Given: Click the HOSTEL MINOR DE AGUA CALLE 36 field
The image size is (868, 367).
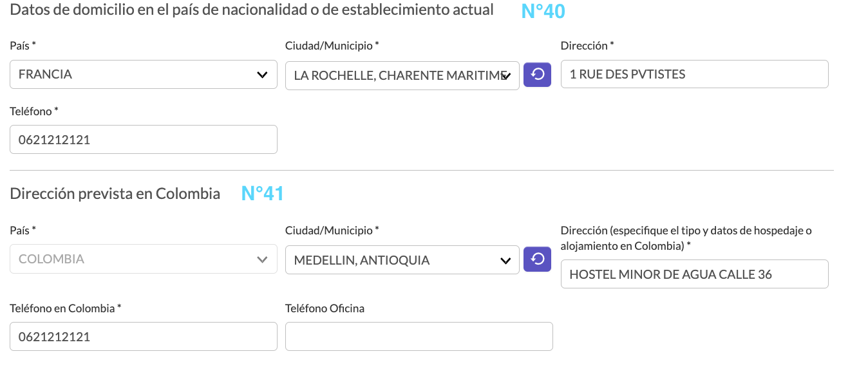Looking at the screenshot, I should click(x=695, y=274).
